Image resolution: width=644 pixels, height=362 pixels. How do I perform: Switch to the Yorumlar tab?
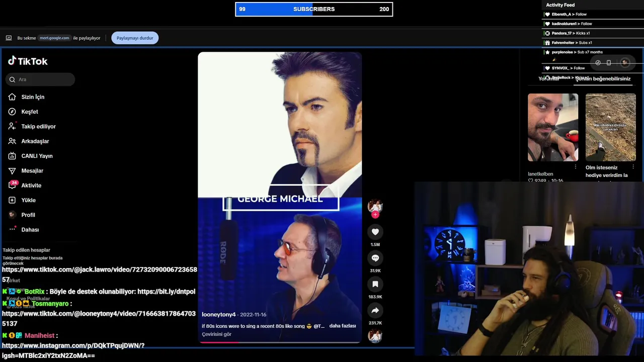[548, 78]
